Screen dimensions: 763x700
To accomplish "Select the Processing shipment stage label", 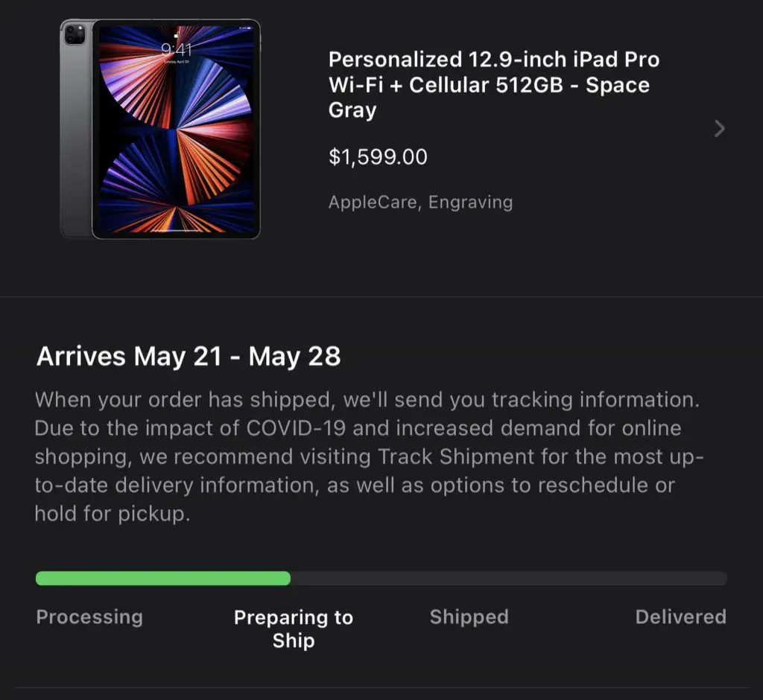I will click(x=89, y=617).
